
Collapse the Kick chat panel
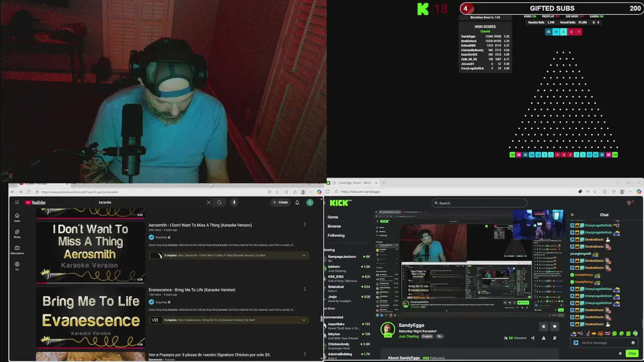click(572, 215)
